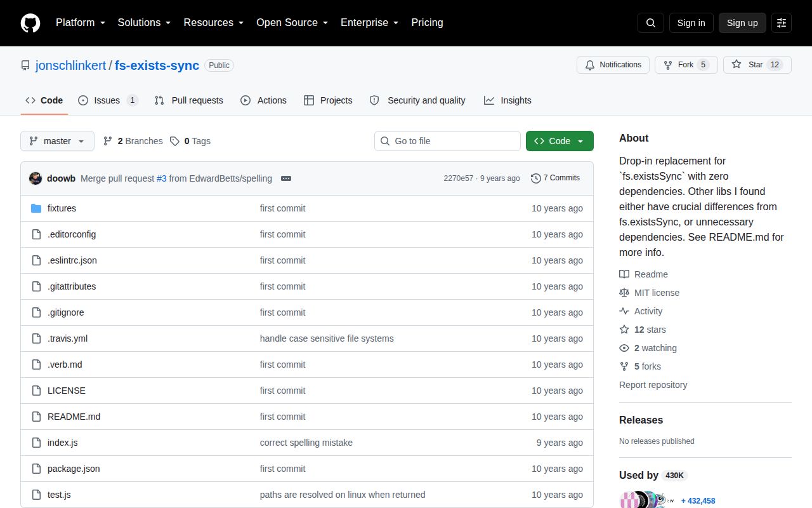Click the file icon beside LICENSE
812x508 pixels.
point(36,391)
